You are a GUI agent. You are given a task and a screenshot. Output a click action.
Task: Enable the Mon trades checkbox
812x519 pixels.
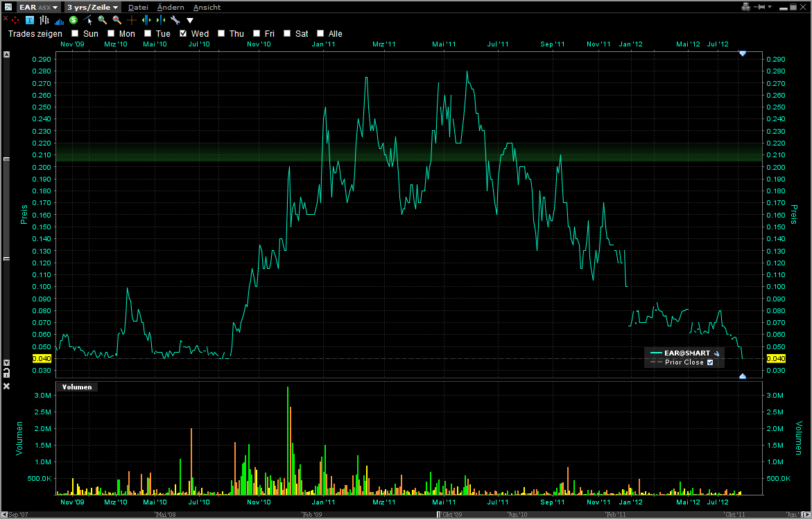pyautogui.click(x=111, y=33)
